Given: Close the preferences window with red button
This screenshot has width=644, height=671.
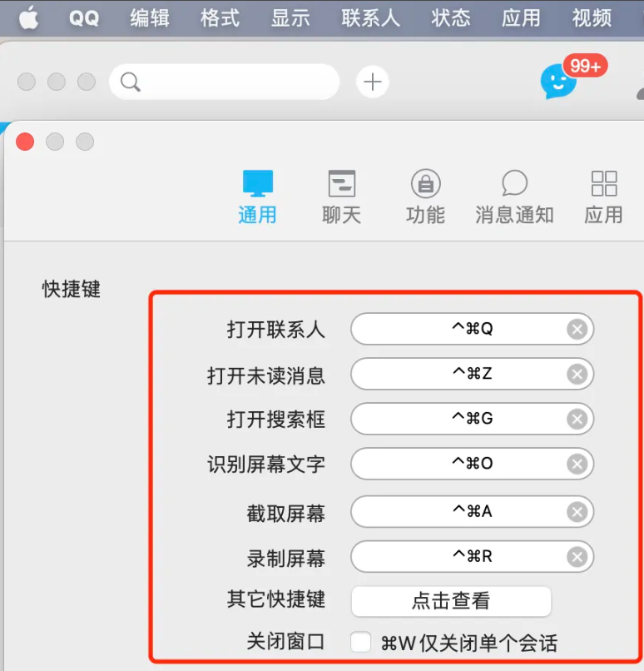Looking at the screenshot, I should 25,142.
